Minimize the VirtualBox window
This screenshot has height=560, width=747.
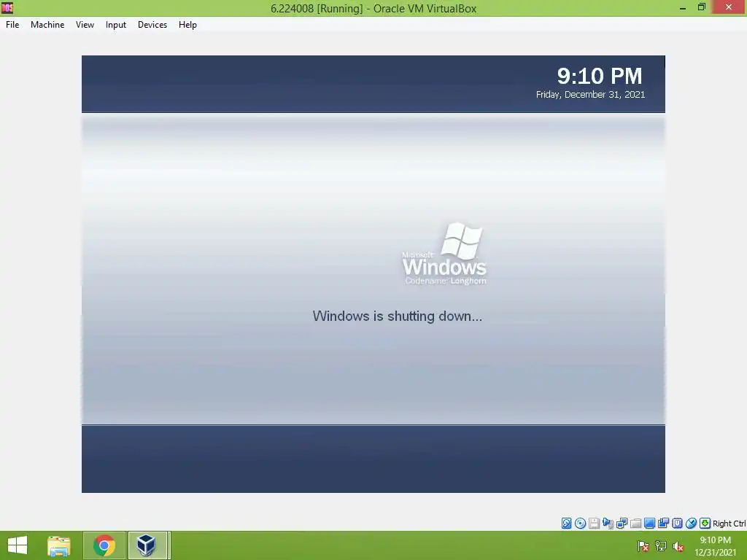click(682, 8)
